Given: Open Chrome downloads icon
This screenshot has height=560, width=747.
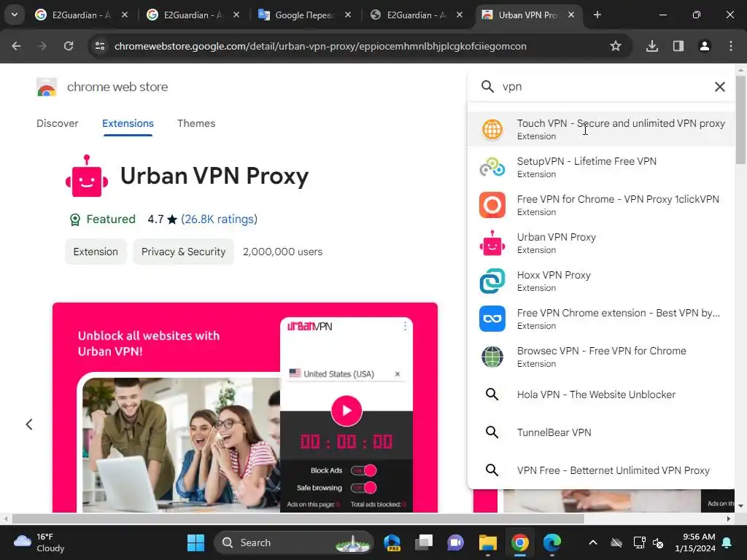Looking at the screenshot, I should (651, 46).
